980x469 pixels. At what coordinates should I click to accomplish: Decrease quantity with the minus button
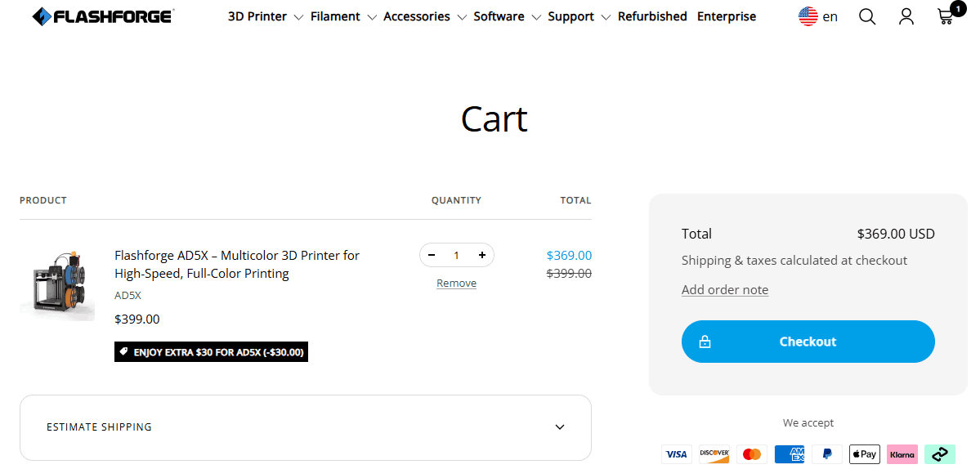(432, 255)
